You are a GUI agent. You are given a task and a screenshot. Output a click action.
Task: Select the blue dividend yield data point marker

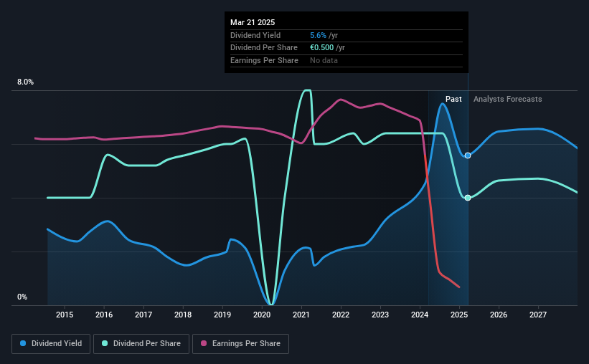click(468, 155)
